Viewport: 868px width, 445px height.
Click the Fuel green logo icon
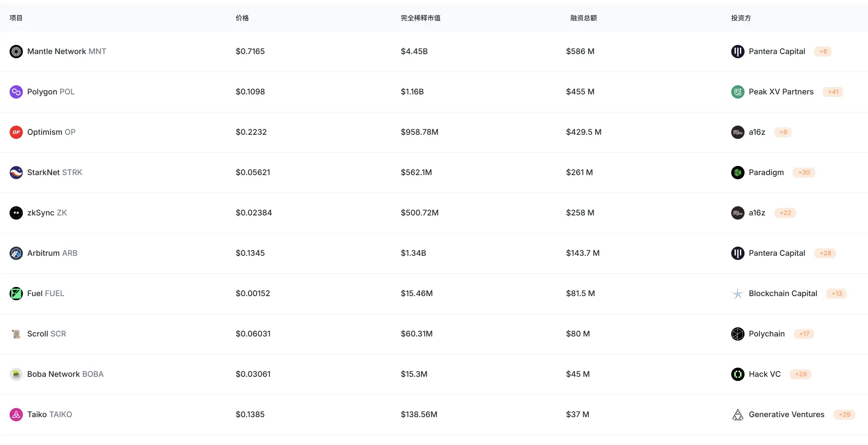[x=16, y=293]
